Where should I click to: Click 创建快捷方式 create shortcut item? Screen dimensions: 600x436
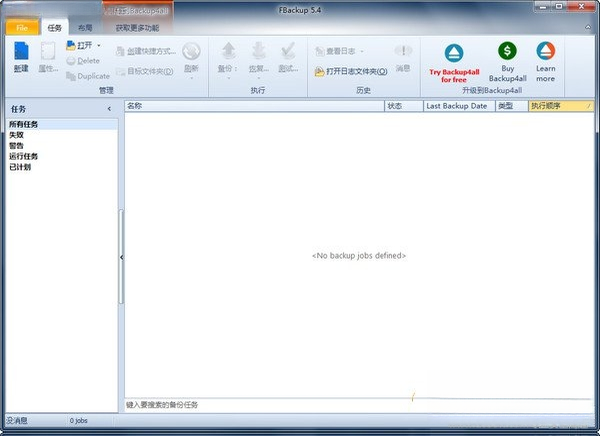click(x=146, y=51)
